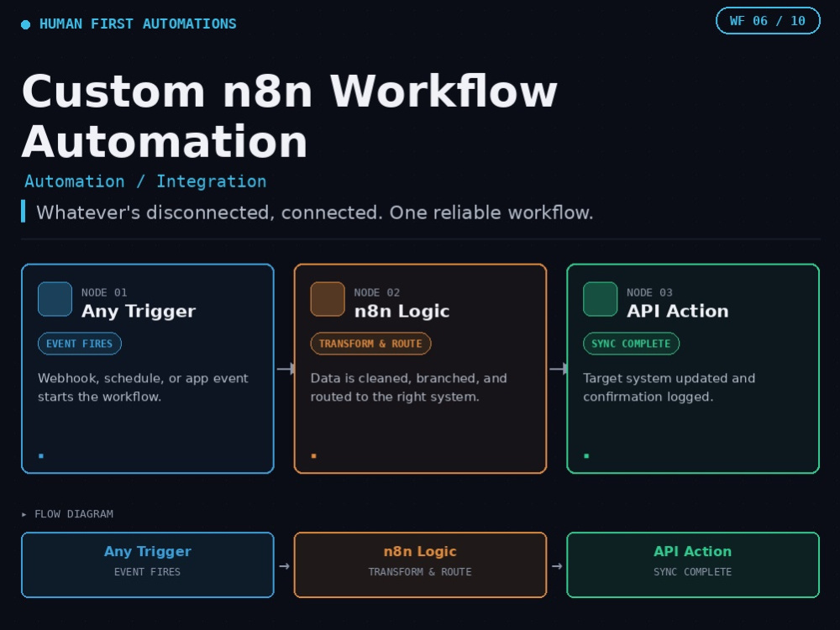Image resolution: width=840 pixels, height=630 pixels.
Task: Click 'Webhook, schedule, or app event' description
Action: (x=143, y=387)
